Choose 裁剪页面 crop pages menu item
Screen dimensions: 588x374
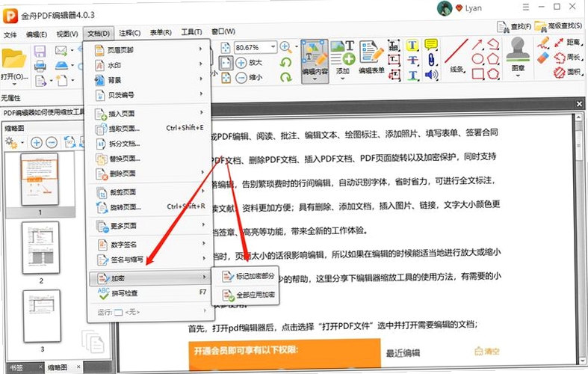click(x=149, y=192)
